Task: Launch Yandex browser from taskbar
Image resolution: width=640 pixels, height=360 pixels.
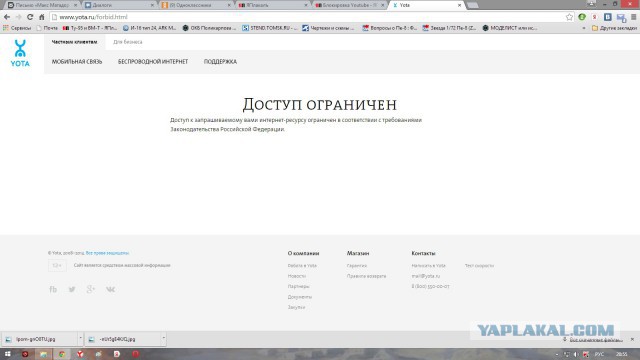Action: tap(80, 354)
